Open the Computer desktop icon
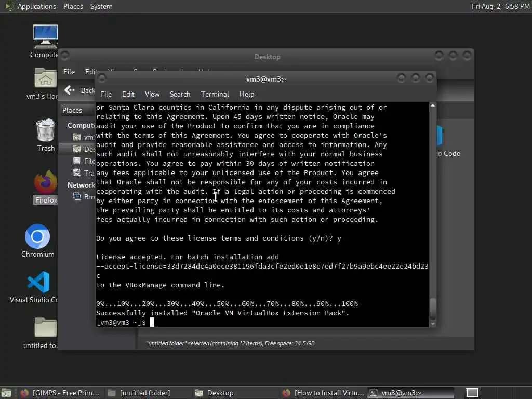The width and height of the screenshot is (532, 399). (x=45, y=37)
